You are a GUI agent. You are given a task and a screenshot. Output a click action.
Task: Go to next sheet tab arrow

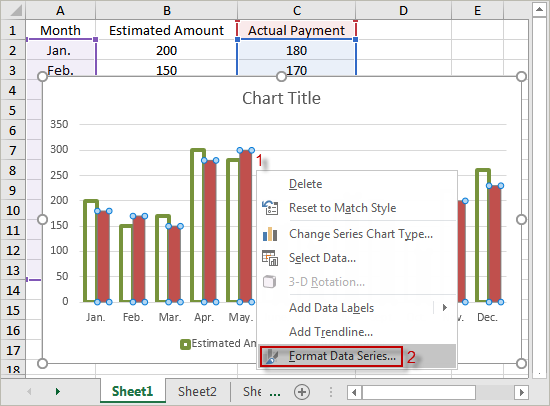coord(58,391)
